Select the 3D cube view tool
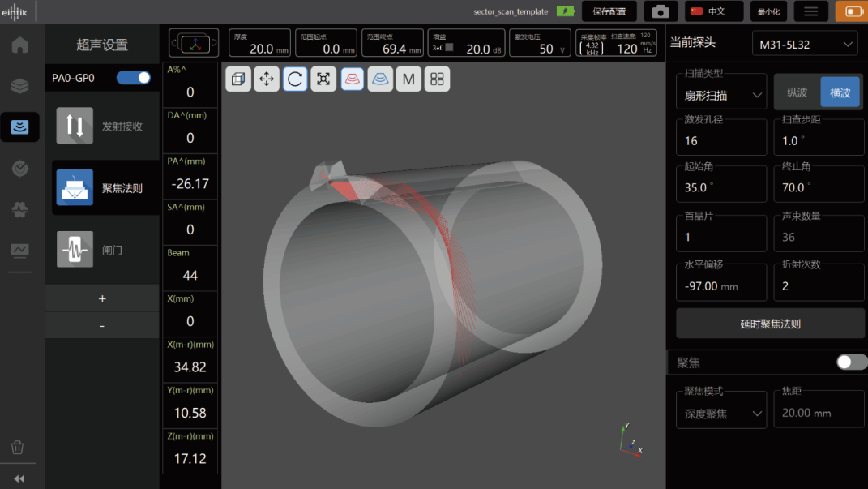Viewport: 868px width, 489px height. [x=238, y=79]
